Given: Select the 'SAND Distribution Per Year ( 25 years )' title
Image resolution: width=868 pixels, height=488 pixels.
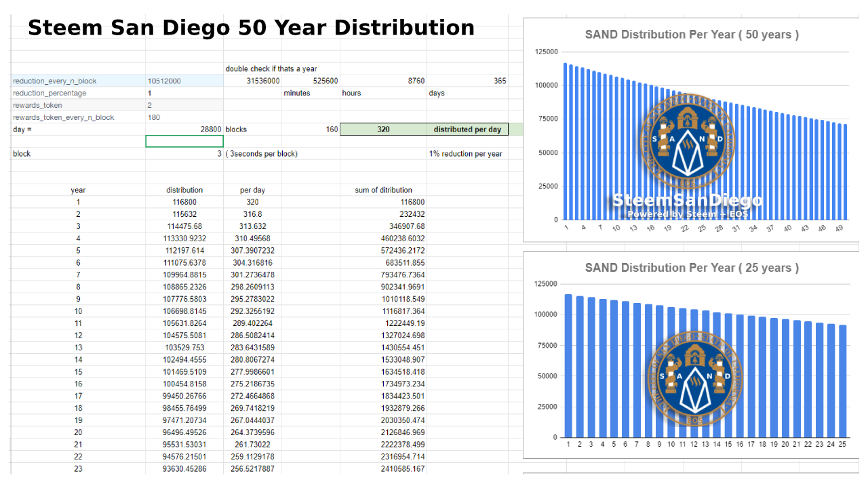Looking at the screenshot, I should (692, 268).
